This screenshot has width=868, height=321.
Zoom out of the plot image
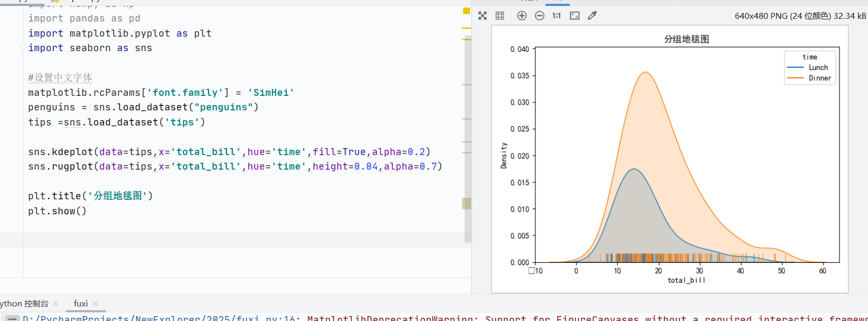[x=539, y=16]
